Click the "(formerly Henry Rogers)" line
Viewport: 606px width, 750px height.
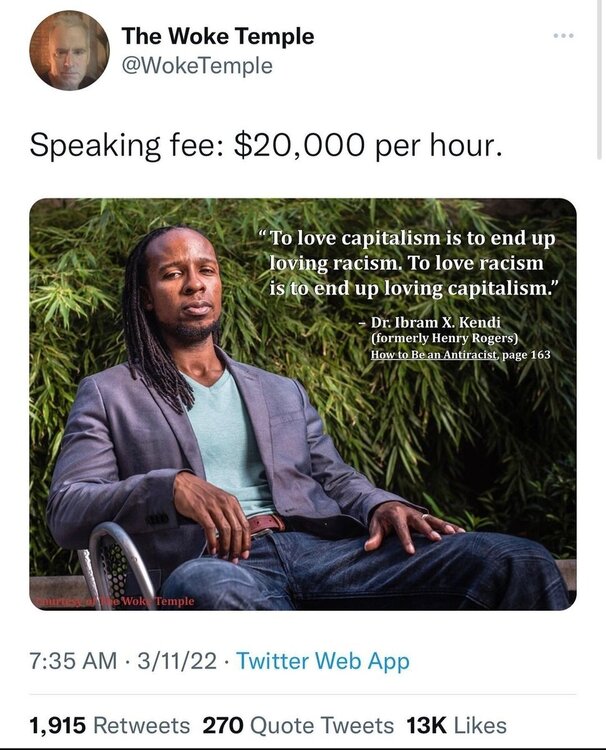click(442, 339)
